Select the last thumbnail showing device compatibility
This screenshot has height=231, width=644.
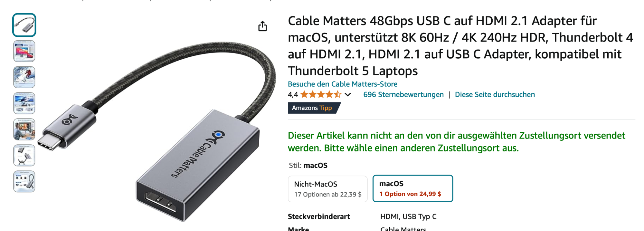click(x=24, y=181)
